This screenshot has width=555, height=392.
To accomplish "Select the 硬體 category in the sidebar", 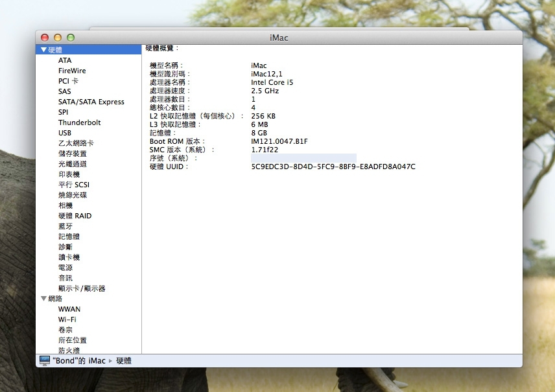I will pyautogui.click(x=88, y=50).
